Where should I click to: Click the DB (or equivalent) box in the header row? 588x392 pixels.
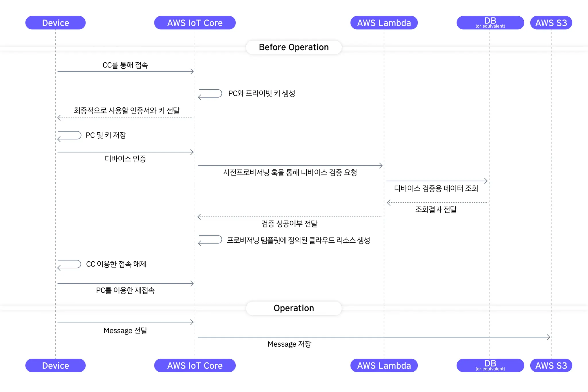(490, 23)
